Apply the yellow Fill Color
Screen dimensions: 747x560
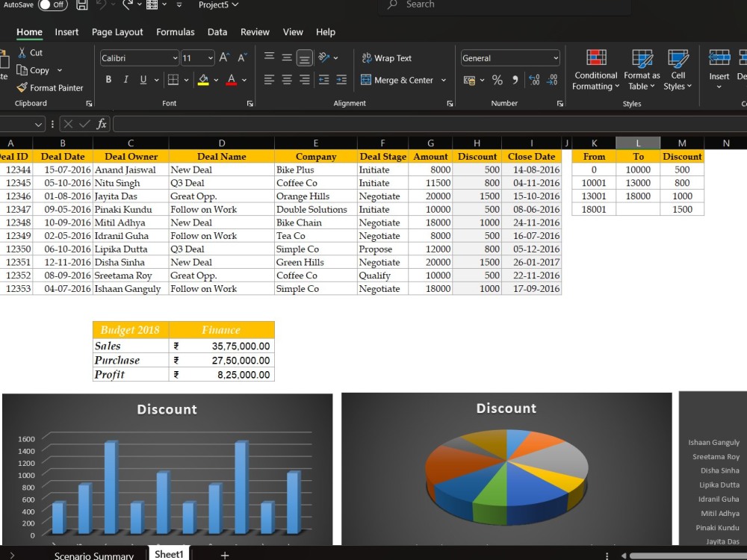(203, 80)
